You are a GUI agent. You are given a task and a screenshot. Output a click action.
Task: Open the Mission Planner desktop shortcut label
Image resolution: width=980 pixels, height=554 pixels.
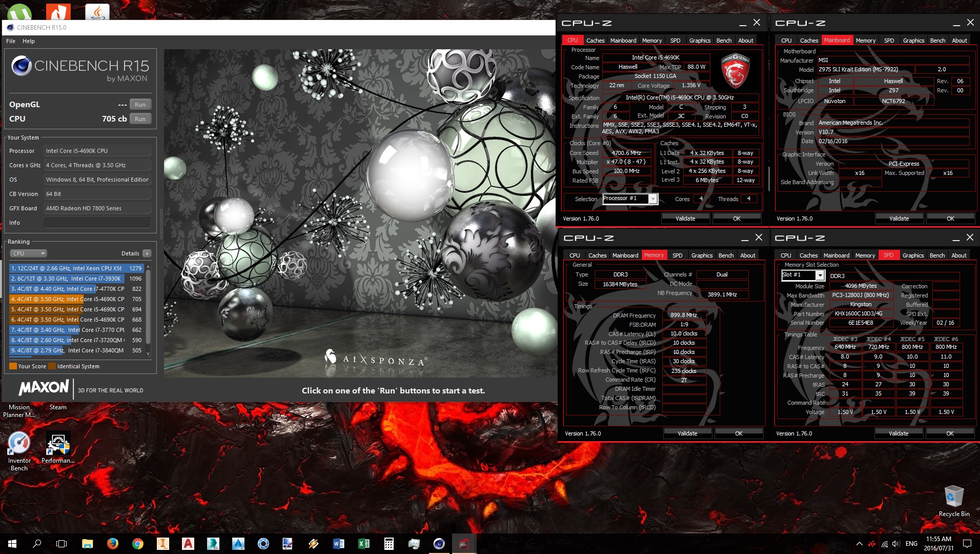click(19, 411)
